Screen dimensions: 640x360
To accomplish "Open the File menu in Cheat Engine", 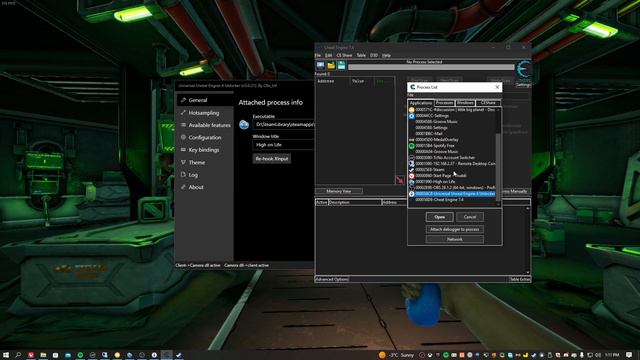I will (318, 55).
